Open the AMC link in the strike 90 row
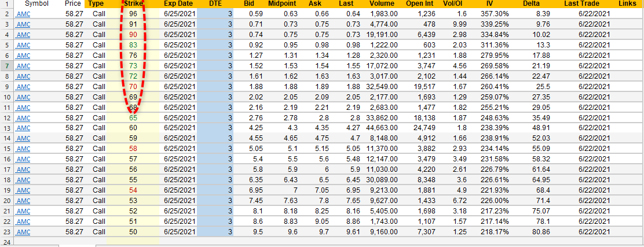 click(x=23, y=35)
